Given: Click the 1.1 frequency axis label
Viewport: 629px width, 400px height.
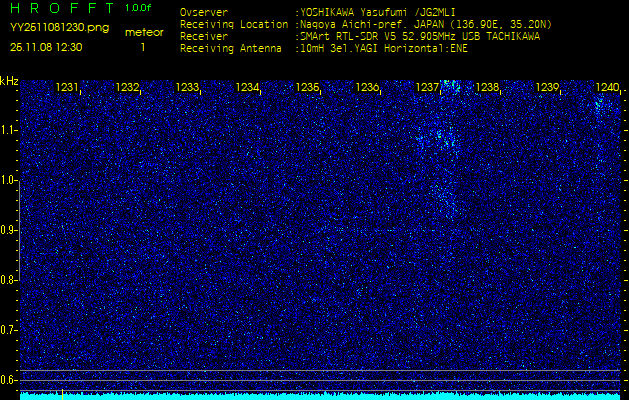Looking at the screenshot, I should (8, 130).
